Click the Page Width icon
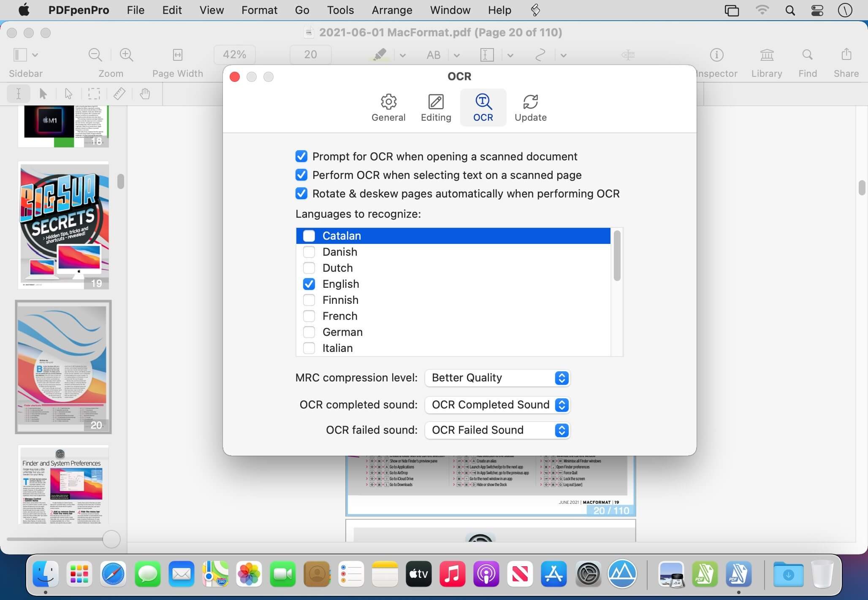Screen dimensions: 868x600 tap(178, 55)
